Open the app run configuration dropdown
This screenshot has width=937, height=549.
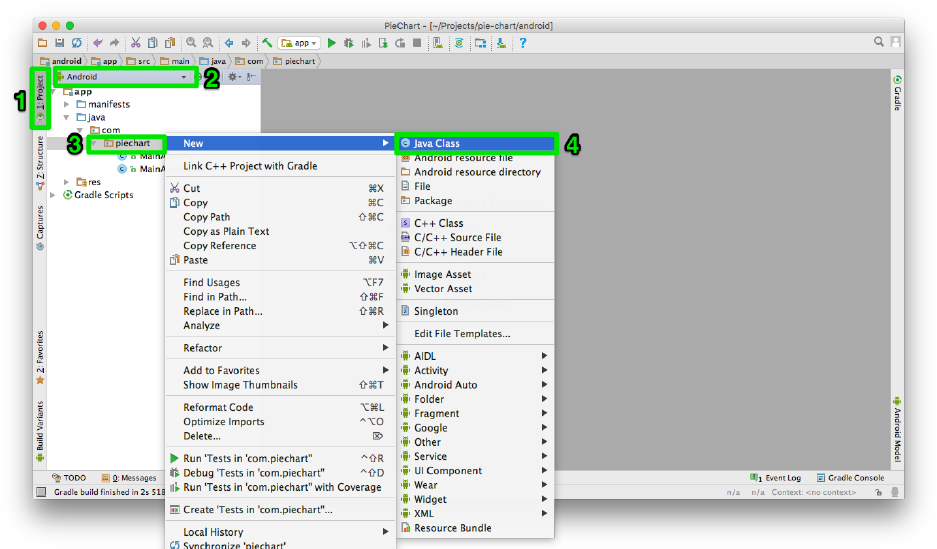point(299,43)
